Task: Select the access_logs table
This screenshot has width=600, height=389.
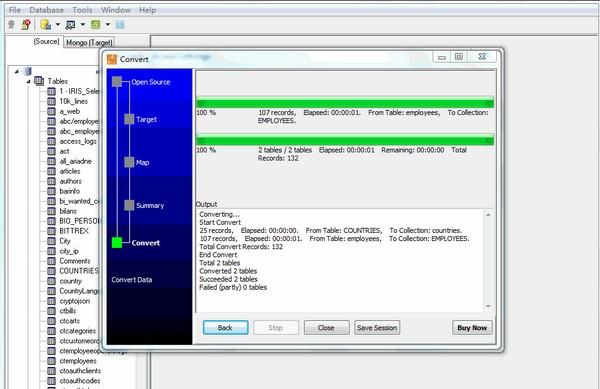Action: click(78, 141)
